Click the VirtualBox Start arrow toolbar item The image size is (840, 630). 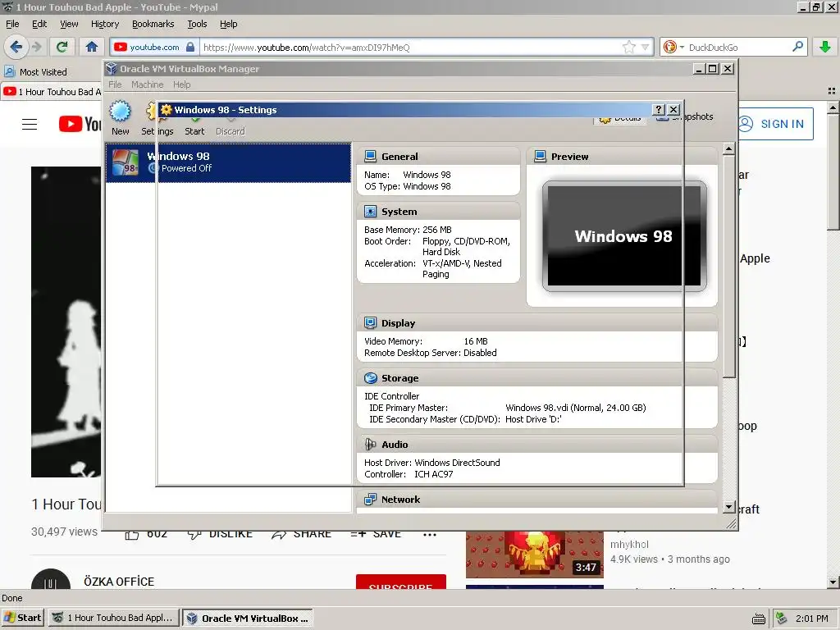194,126
